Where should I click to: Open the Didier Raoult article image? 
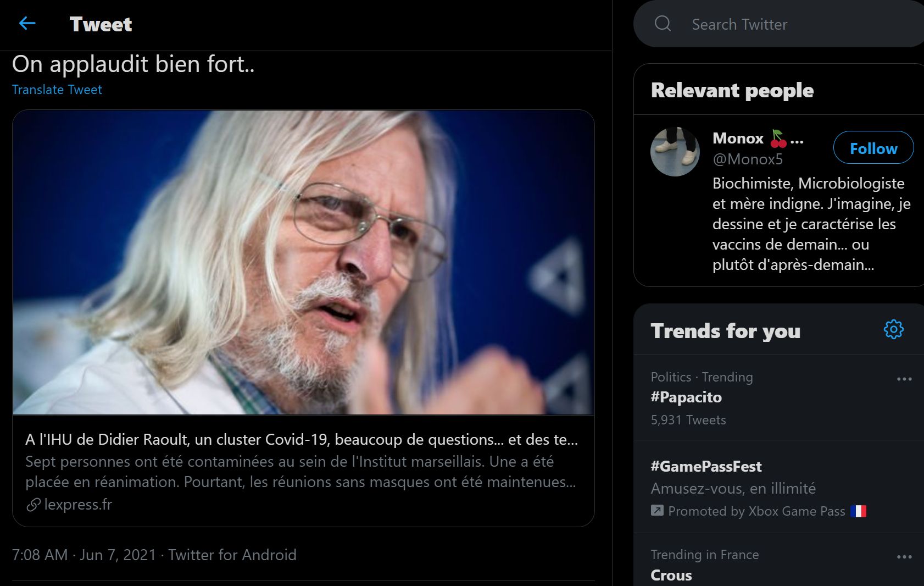(x=303, y=263)
